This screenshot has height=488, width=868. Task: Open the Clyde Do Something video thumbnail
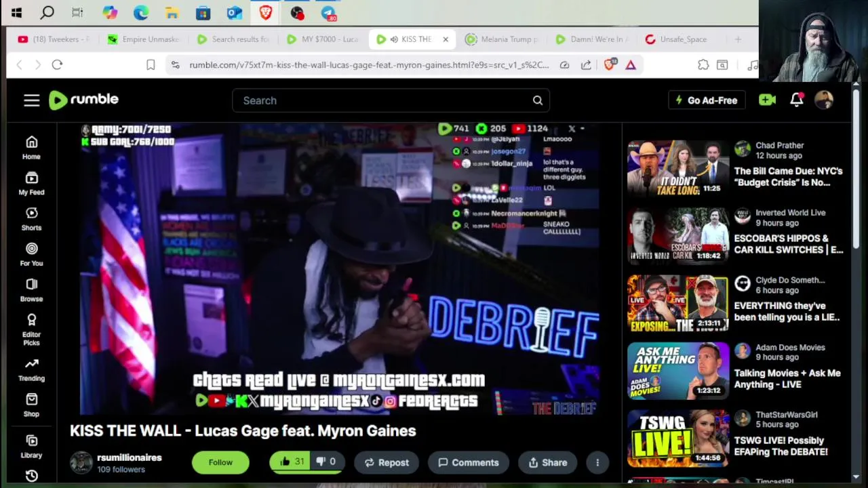pyautogui.click(x=678, y=302)
